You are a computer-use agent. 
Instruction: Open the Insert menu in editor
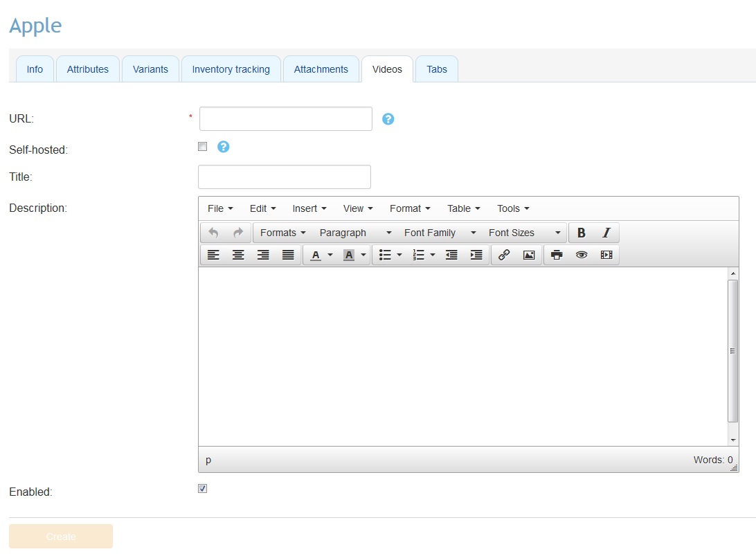click(309, 209)
